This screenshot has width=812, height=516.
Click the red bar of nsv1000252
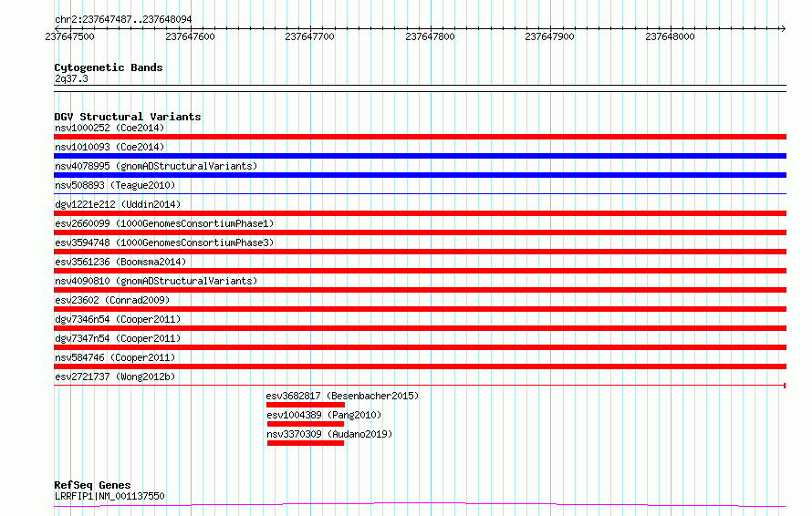[420, 137]
